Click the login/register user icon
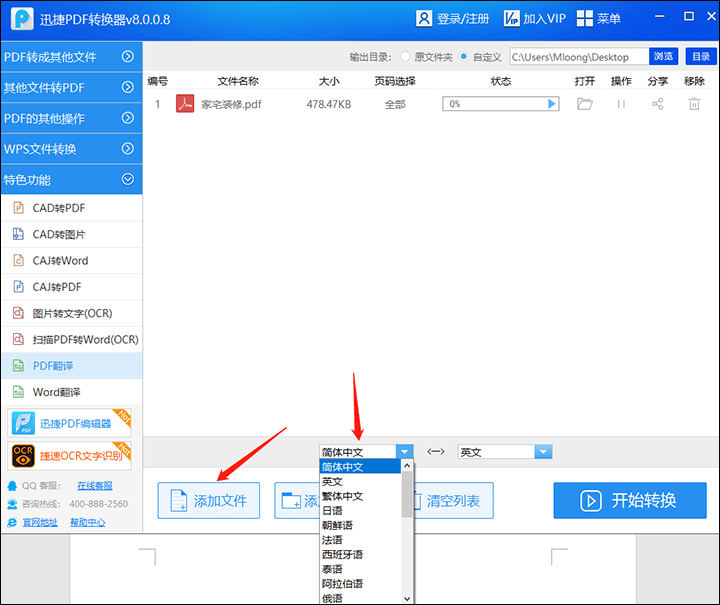 (424, 19)
